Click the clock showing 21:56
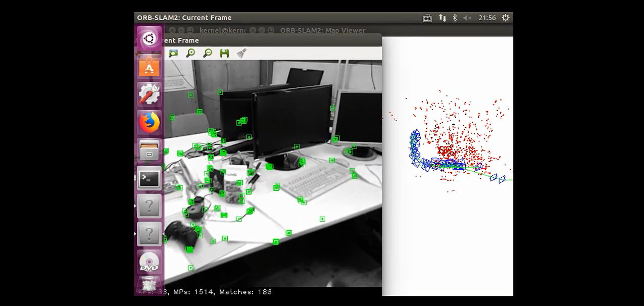 [x=487, y=18]
